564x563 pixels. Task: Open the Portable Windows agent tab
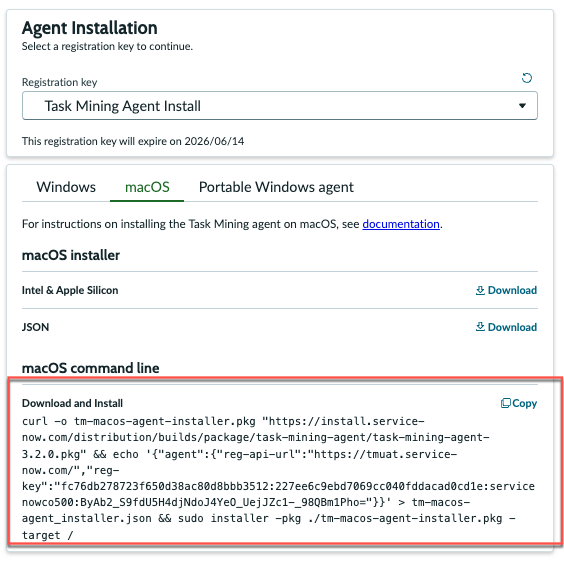[276, 187]
